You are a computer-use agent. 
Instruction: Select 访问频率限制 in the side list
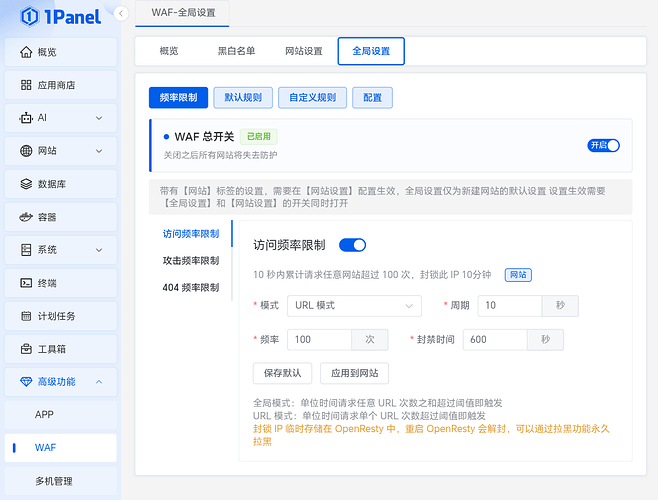point(191,234)
